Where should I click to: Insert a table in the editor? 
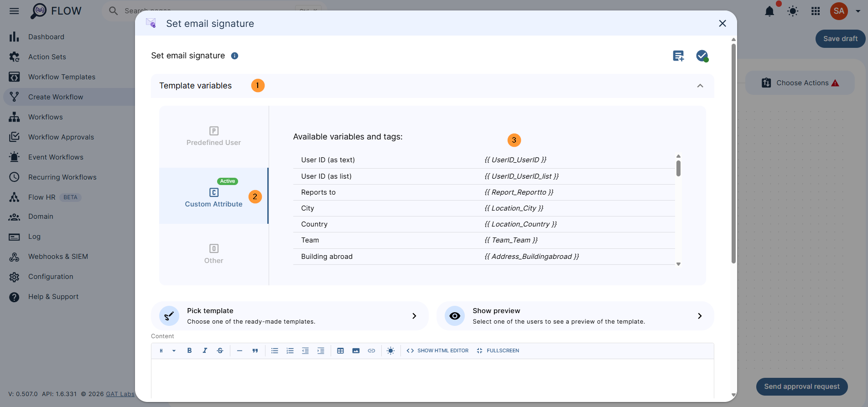[340, 351]
